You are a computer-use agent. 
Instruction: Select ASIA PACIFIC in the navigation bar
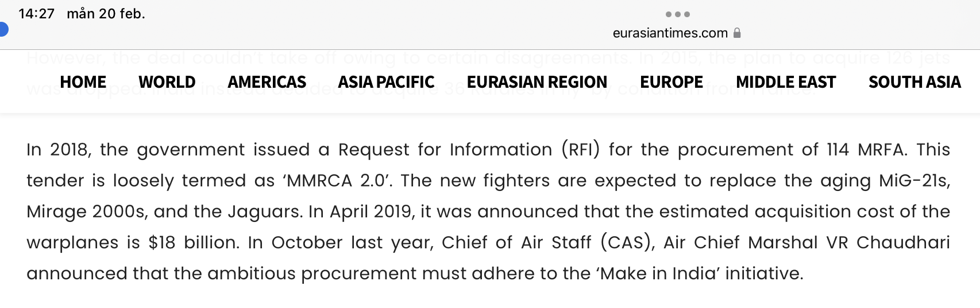pyautogui.click(x=386, y=82)
